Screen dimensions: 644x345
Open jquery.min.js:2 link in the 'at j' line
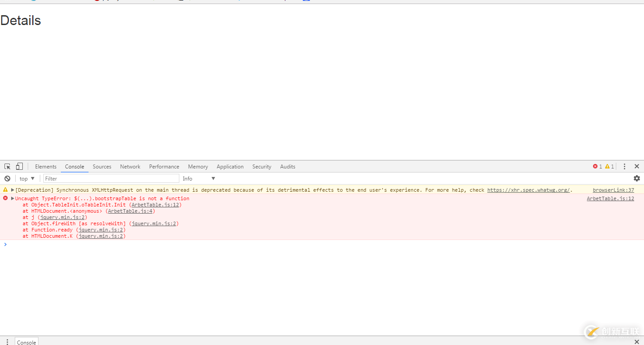click(x=62, y=217)
